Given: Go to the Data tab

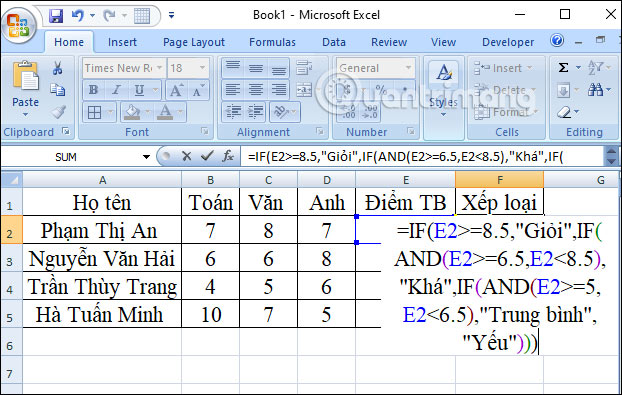Looking at the screenshot, I should click(334, 42).
